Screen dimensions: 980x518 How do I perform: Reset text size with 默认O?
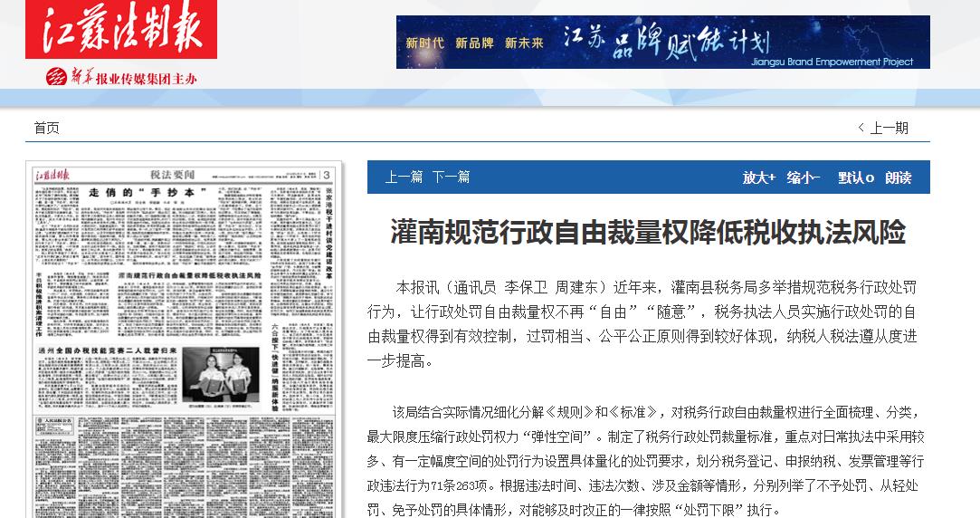pos(855,177)
